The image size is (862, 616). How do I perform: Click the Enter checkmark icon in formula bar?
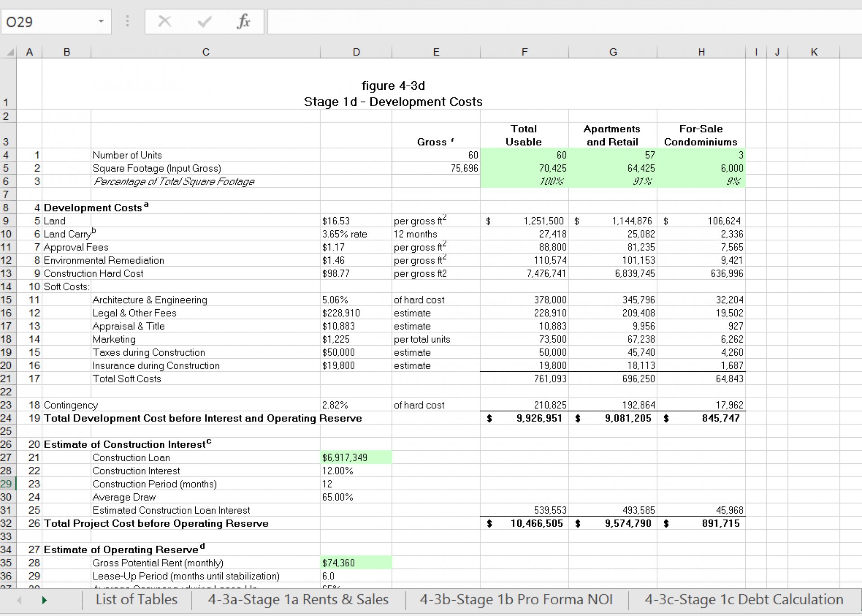click(203, 21)
